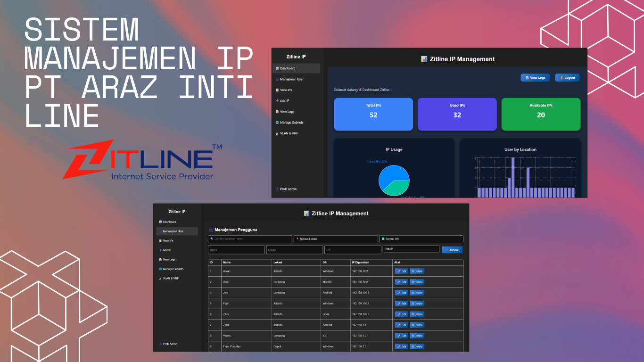Click the View IPs icon in the bottom screenshot's sidebar
Viewport: 644px width, 362px height.
(160, 241)
